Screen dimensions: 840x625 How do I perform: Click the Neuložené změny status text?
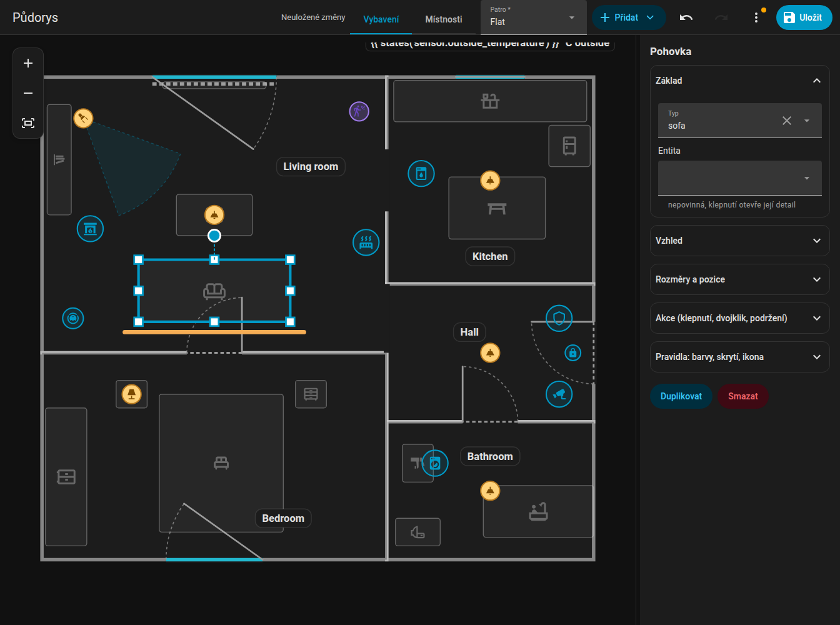(x=313, y=17)
